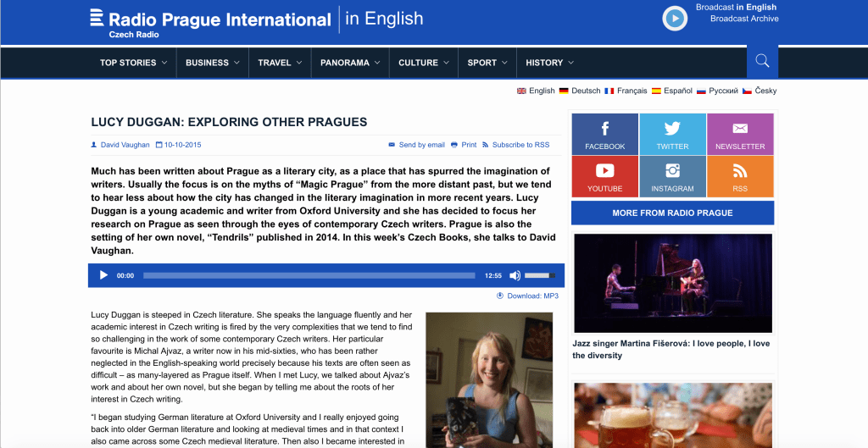Expand the Top Stories menu

coord(133,63)
